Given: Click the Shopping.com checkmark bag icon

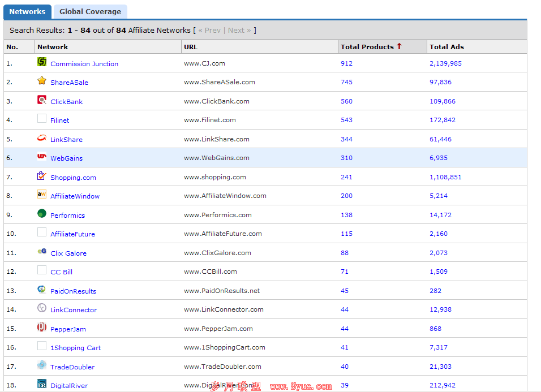Looking at the screenshot, I should (x=42, y=176).
